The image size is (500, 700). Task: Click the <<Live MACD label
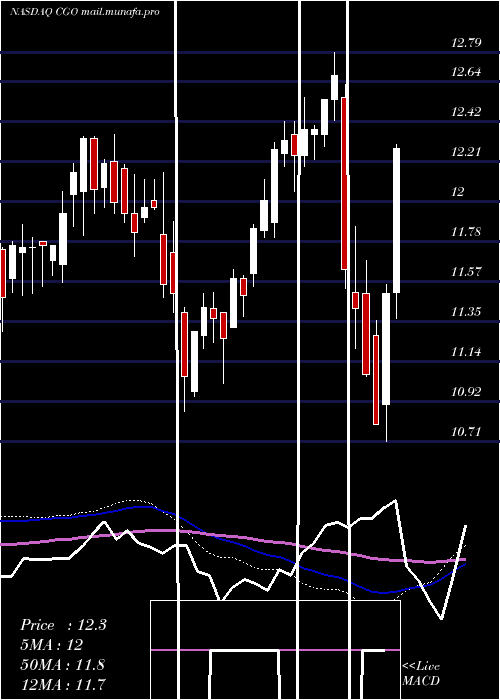421,673
